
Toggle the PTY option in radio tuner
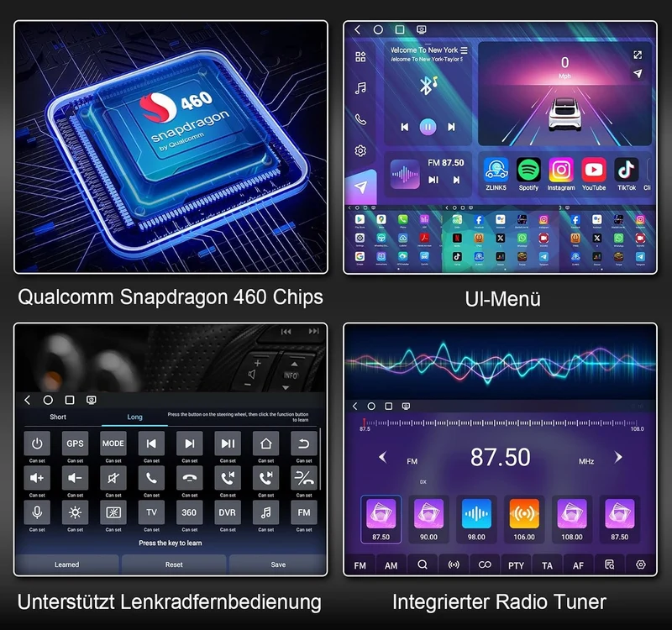[x=516, y=565]
